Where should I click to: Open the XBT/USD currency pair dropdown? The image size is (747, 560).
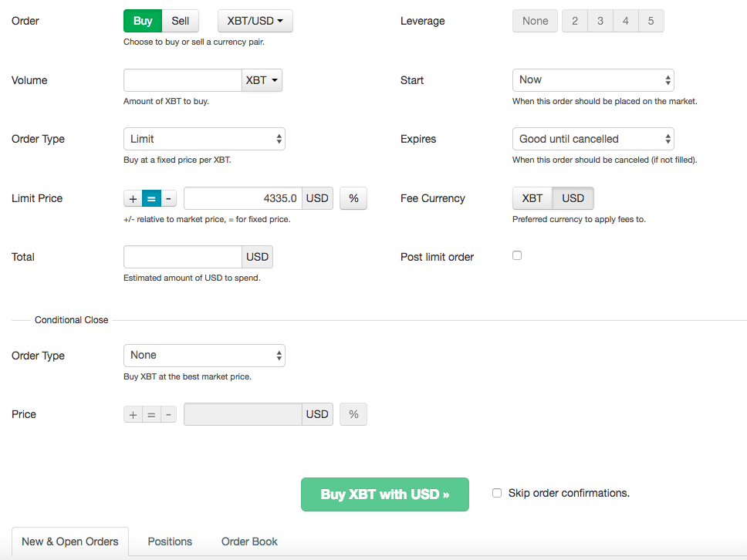[x=255, y=22]
